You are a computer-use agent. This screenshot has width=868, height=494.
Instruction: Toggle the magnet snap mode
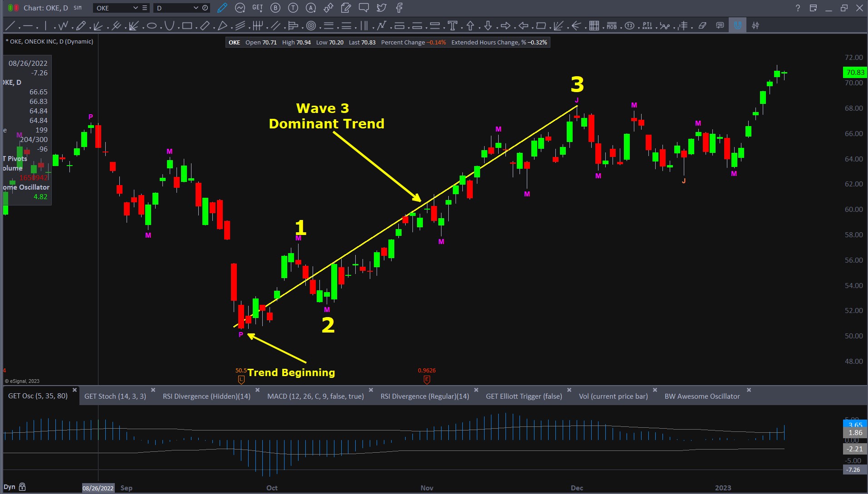(737, 26)
